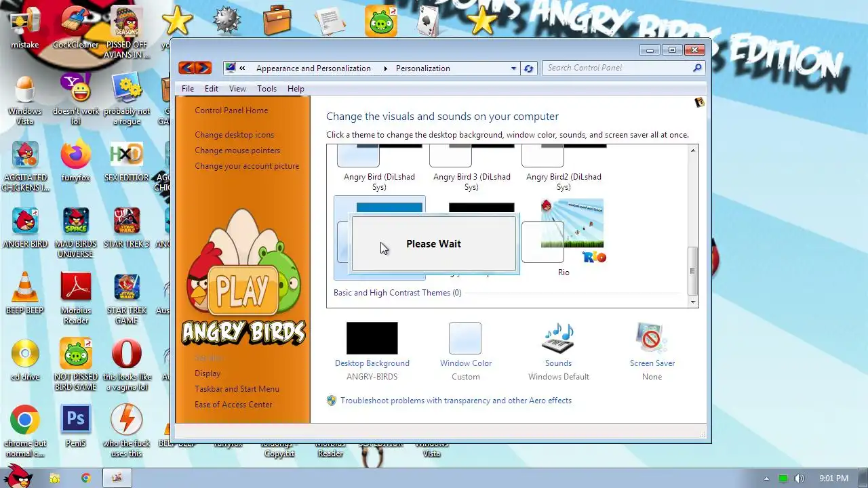Open the Display link
The image size is (868, 488).
208,373
